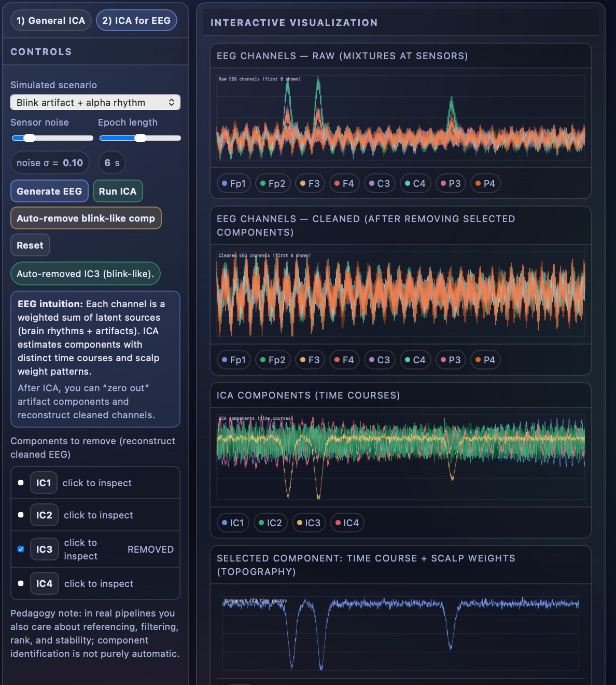Click the Fp1 legend chip in raw chart
The image size is (616, 685).
tap(233, 184)
